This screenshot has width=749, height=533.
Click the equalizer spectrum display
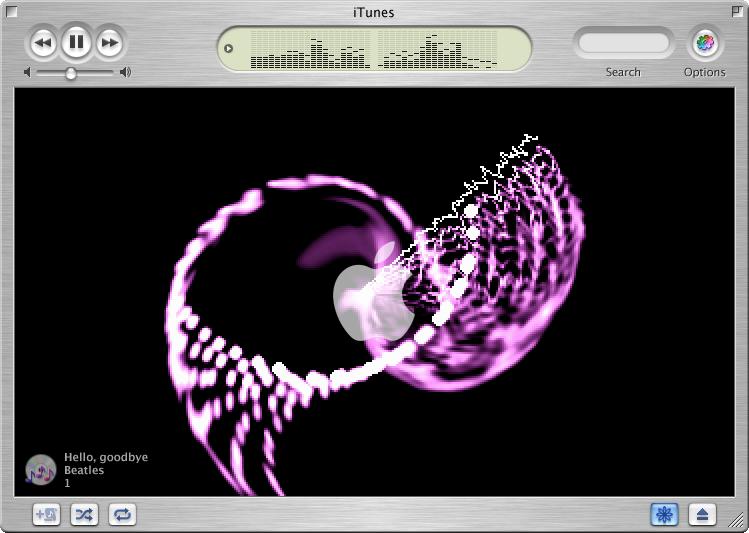pos(374,50)
